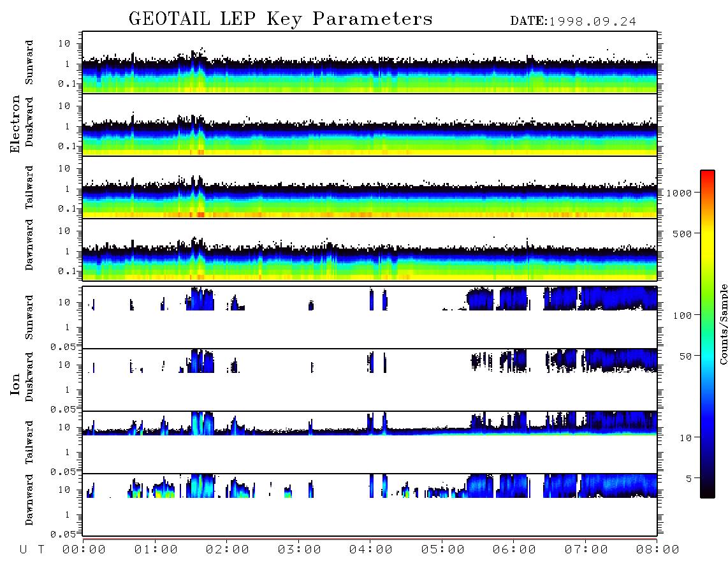Screen dimensions: 728x561
Task: Click the Ion "Dawnward" panel label
Action: click(29, 500)
